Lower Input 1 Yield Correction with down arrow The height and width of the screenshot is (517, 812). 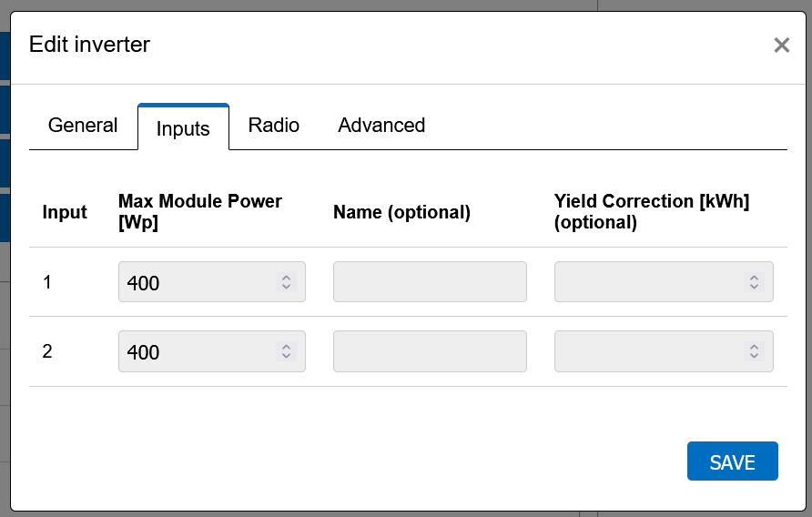pos(754,288)
